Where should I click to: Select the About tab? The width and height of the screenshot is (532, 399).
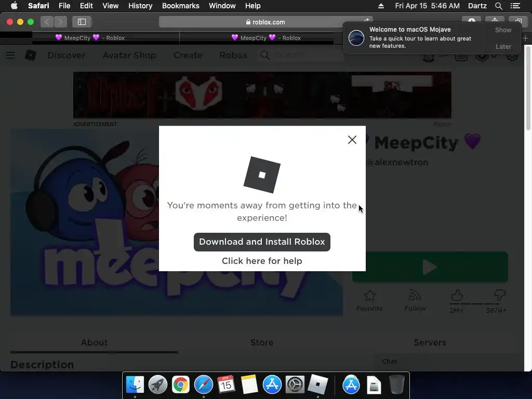(x=94, y=342)
